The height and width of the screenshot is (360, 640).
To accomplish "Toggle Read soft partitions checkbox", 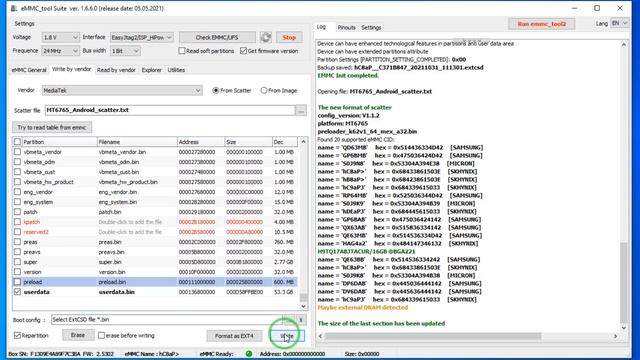I will coord(182,51).
